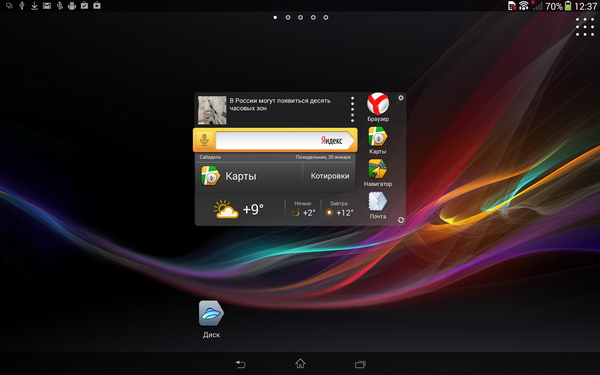Open the Yandex Браузер app icon
Viewport: 600px width, 375px height.
378,107
